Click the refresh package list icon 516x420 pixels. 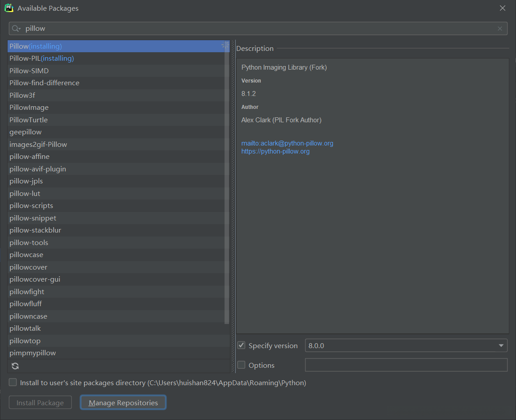tap(15, 366)
